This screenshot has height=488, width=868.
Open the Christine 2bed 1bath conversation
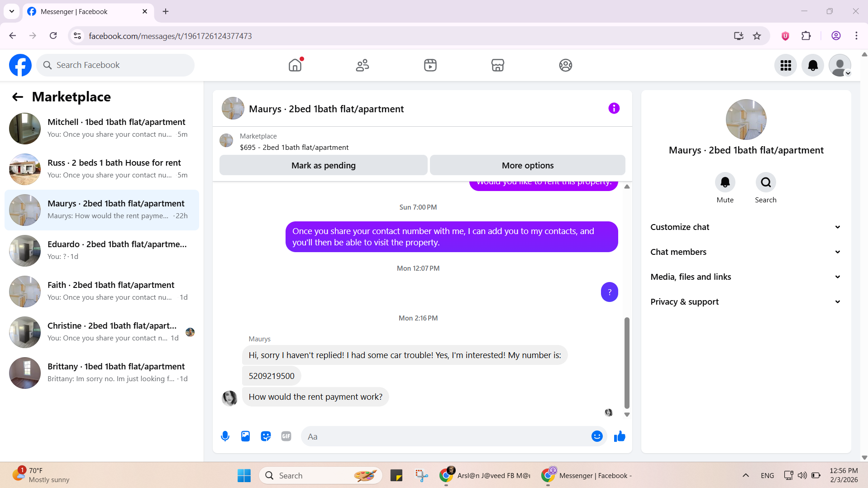pyautogui.click(x=102, y=332)
